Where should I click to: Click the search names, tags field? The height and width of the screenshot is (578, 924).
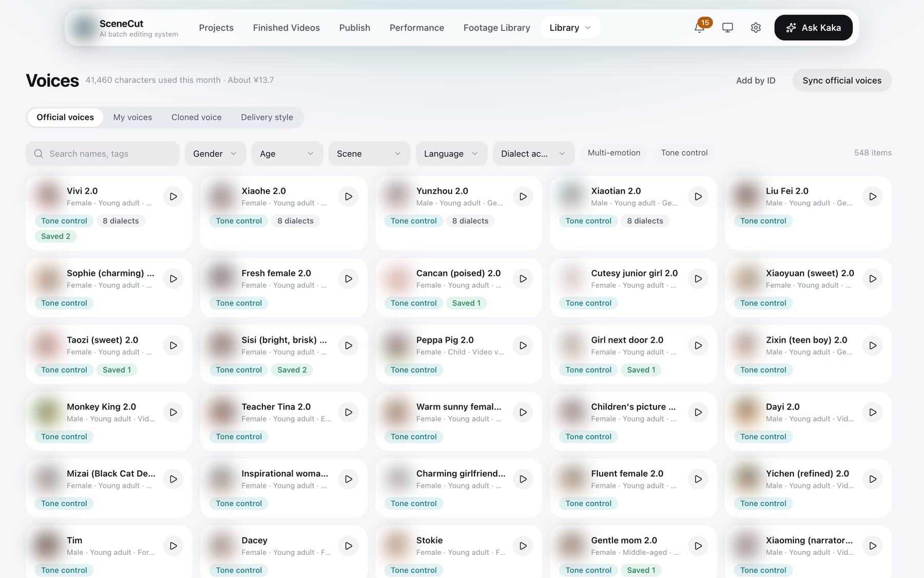tap(103, 154)
